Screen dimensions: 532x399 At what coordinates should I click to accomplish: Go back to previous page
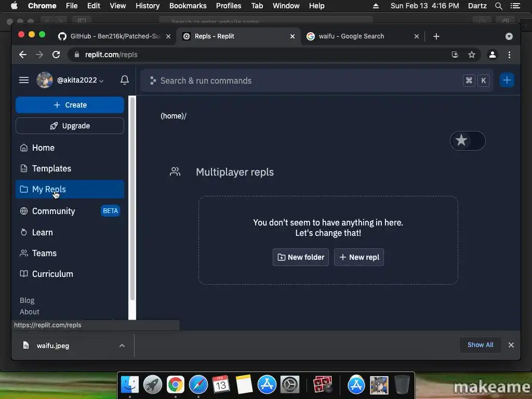23,55
